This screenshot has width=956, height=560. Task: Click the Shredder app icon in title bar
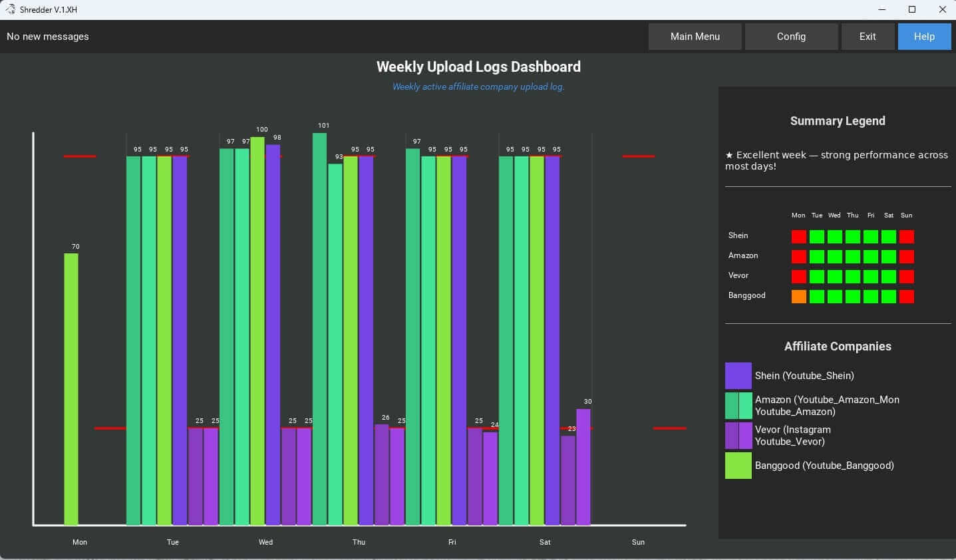click(x=10, y=9)
